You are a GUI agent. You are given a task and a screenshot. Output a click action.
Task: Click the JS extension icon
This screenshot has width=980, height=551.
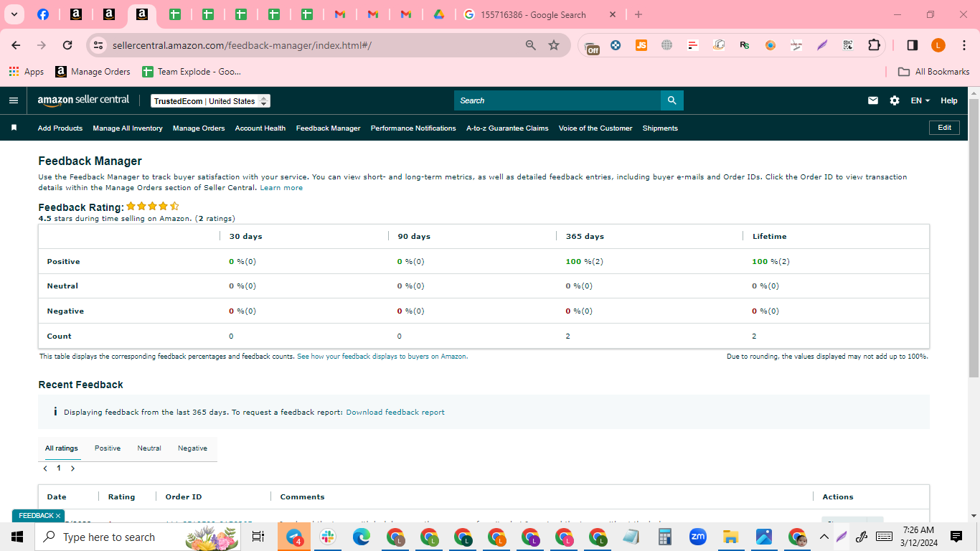click(x=641, y=45)
